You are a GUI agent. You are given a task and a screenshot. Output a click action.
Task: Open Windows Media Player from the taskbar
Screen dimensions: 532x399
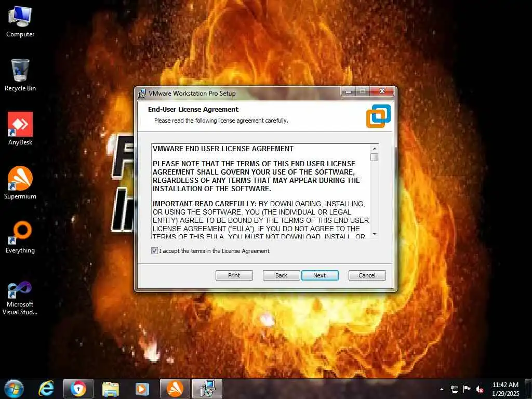click(142, 389)
